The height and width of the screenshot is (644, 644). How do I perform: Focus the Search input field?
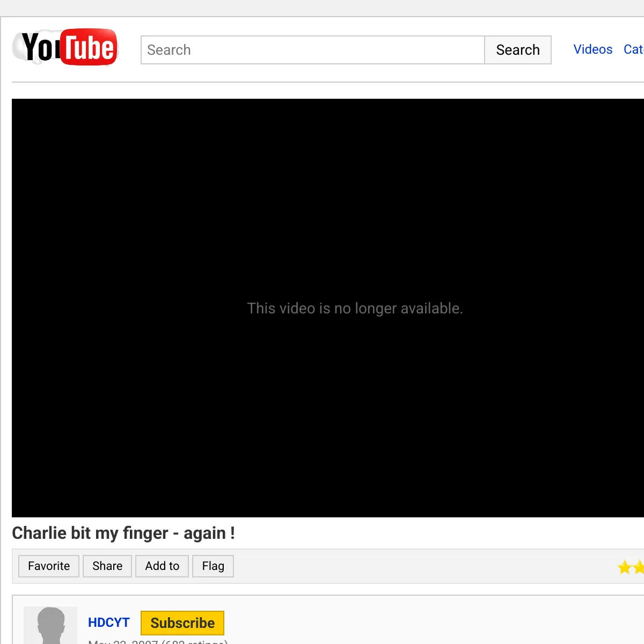coord(313,50)
